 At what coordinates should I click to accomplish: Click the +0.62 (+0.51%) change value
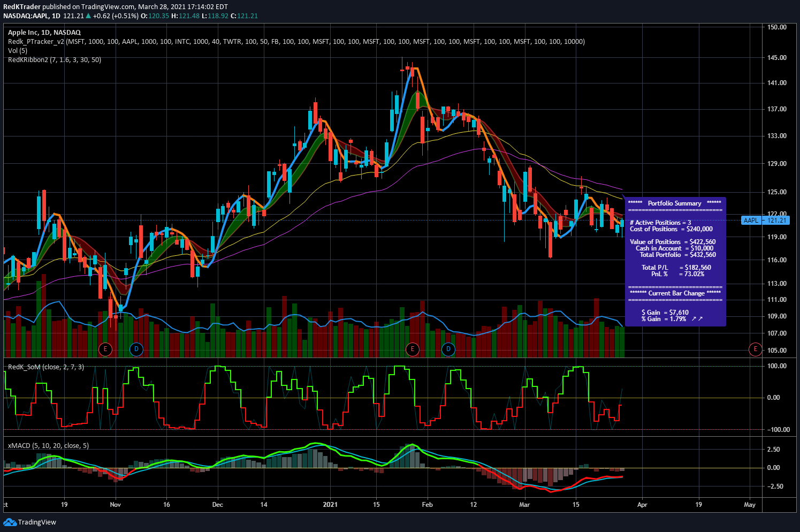(x=116, y=16)
